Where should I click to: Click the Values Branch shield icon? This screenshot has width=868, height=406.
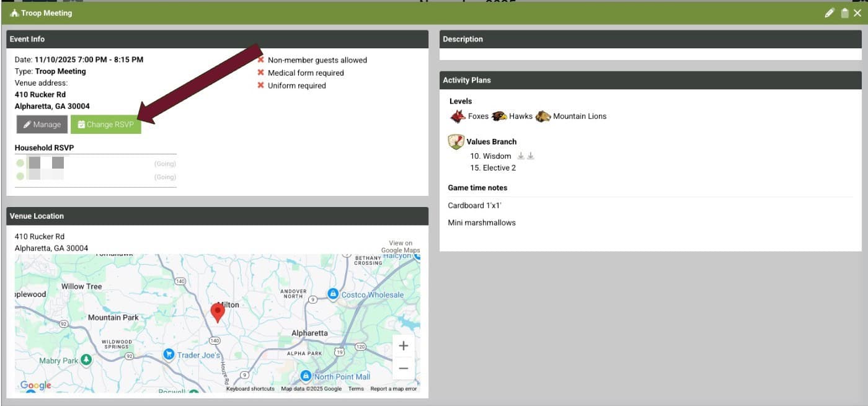point(456,142)
